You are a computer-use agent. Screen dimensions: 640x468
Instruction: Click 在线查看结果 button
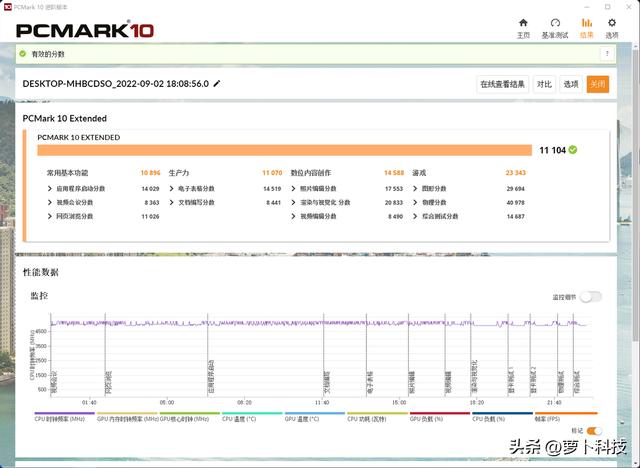point(502,84)
